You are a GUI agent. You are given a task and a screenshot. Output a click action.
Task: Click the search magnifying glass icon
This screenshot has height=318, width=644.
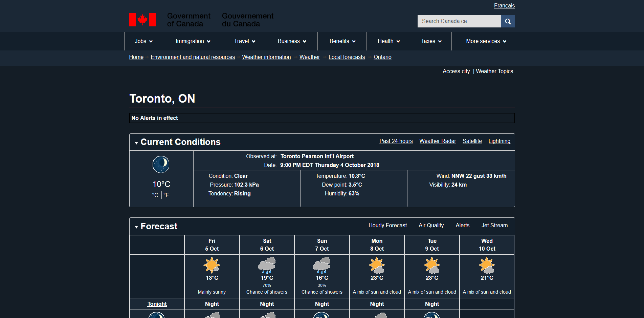(508, 21)
